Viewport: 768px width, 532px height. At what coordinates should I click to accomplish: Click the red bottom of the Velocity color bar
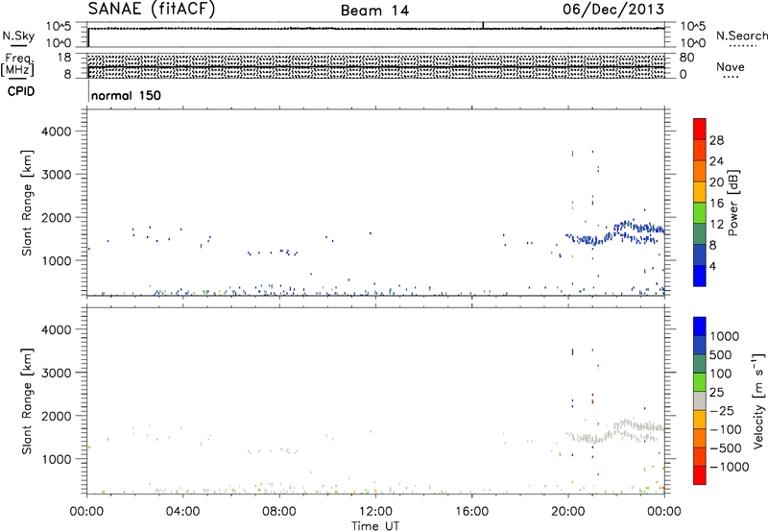pos(700,475)
